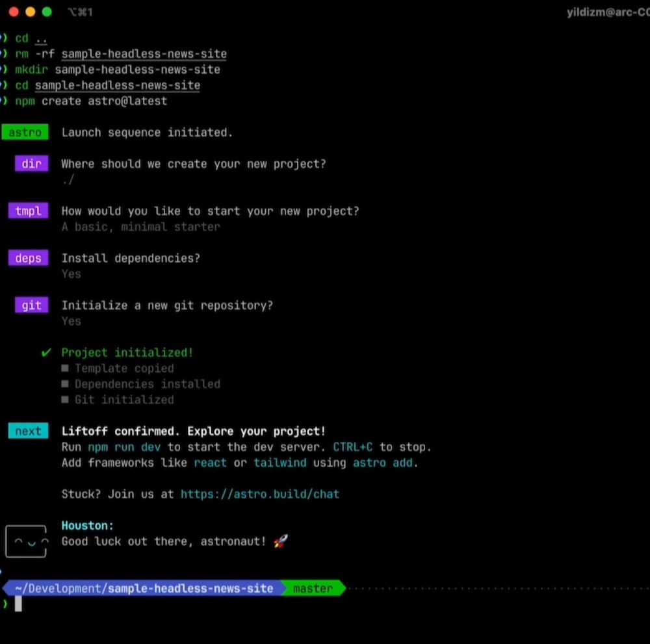
Task: Click the rocket emoji after astronaut
Action: click(281, 541)
